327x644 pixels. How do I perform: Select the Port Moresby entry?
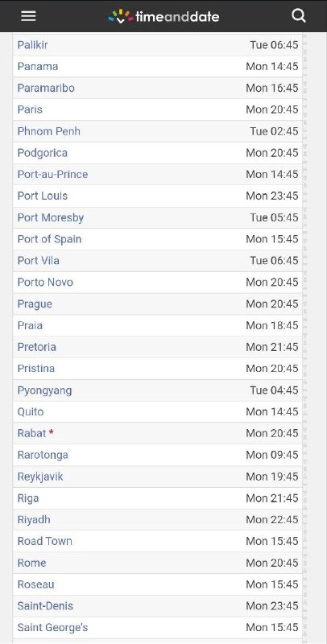(51, 217)
